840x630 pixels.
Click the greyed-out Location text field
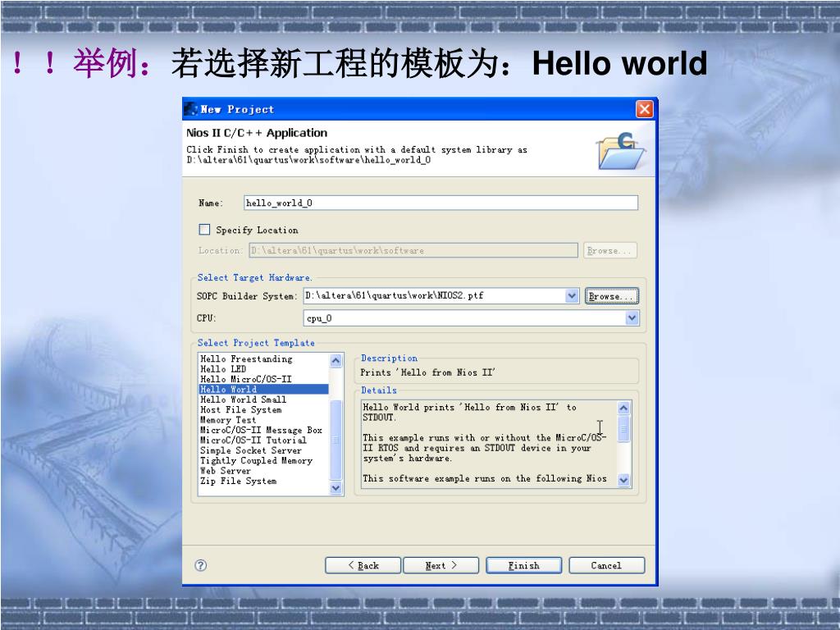(413, 250)
